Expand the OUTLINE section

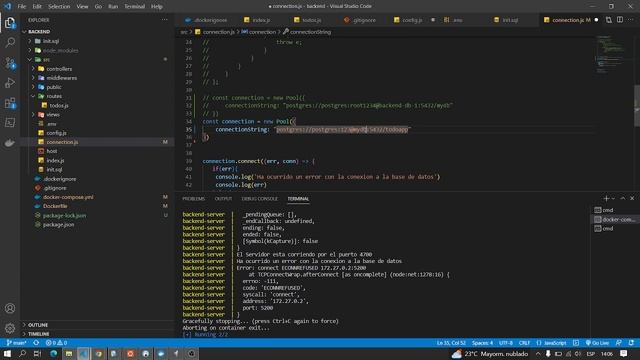coord(38,325)
